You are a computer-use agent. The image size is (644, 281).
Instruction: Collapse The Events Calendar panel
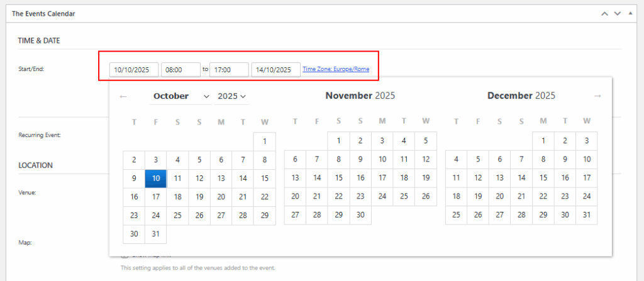click(630, 13)
